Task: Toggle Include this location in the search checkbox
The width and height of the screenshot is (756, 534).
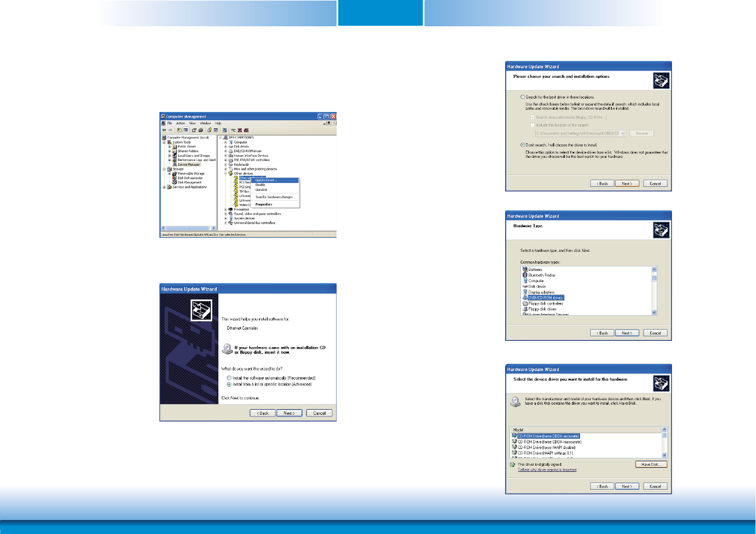Action: (x=533, y=125)
